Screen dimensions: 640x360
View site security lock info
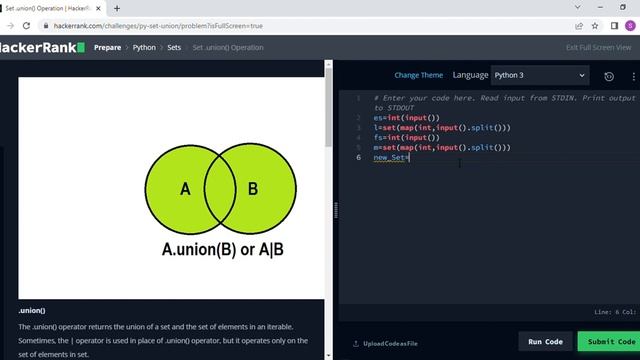[46, 26]
